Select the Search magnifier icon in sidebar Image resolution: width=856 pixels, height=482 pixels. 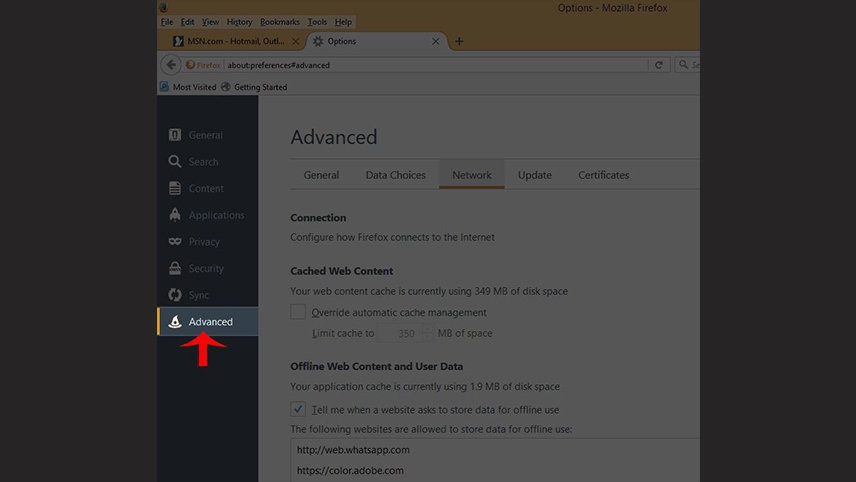tap(175, 162)
